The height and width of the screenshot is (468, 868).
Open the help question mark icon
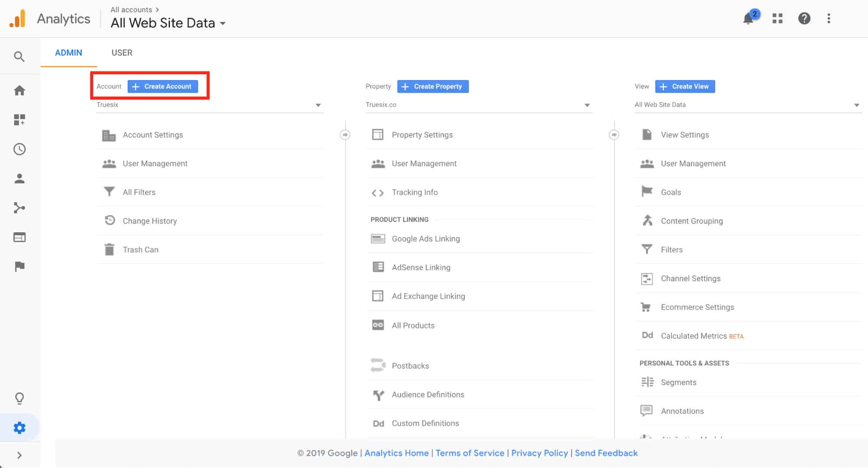[x=804, y=19]
